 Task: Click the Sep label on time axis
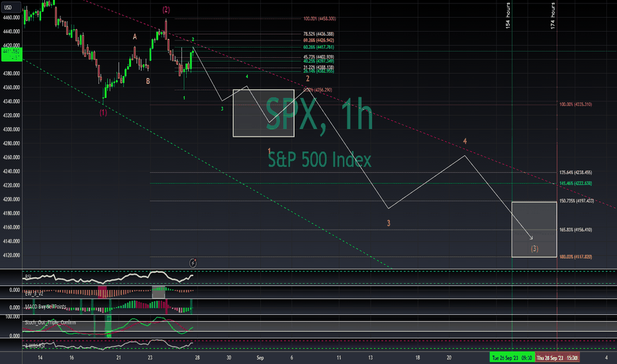[x=260, y=357]
